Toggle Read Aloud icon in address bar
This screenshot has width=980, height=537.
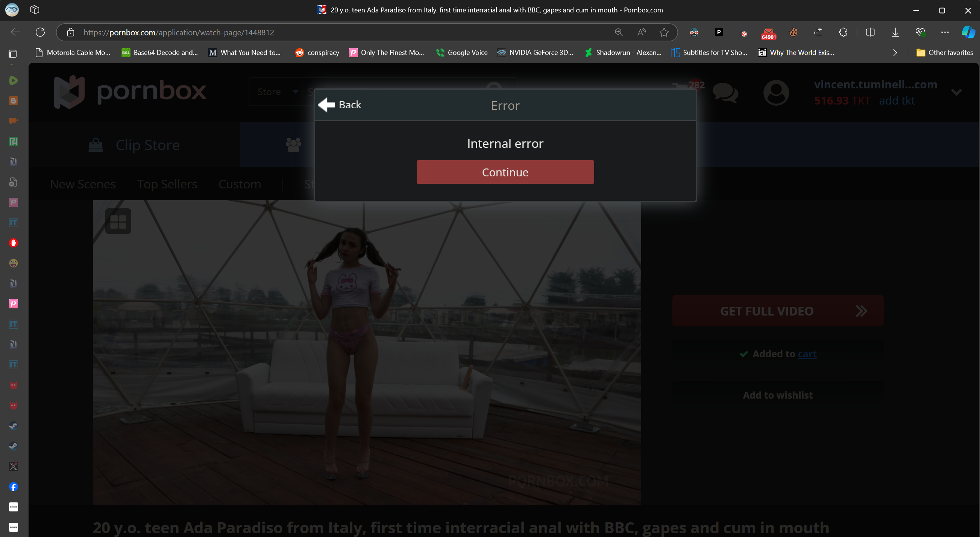pyautogui.click(x=642, y=32)
